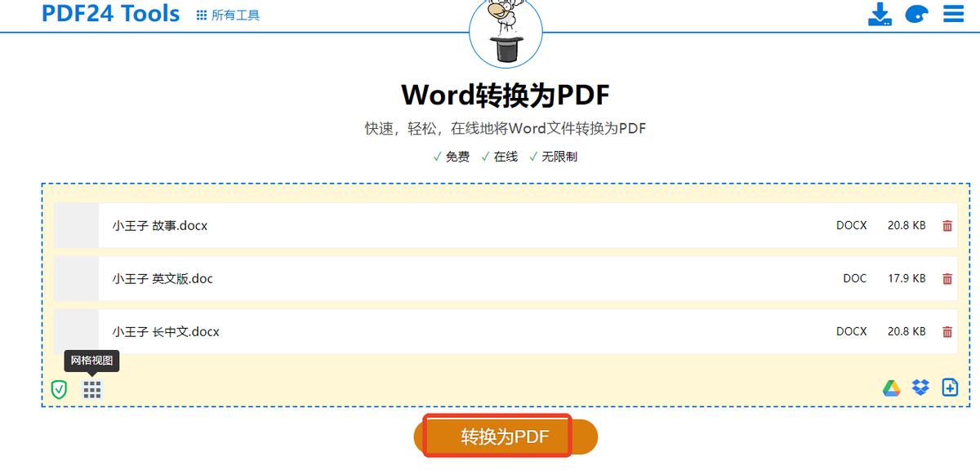Viewport: 980px width, 470px height.
Task: Show the 网格视图 tooltip option
Action: (x=92, y=360)
